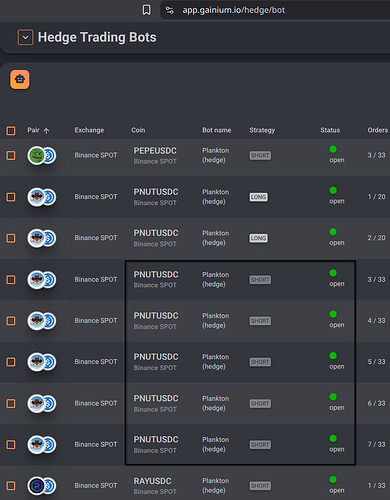Click Plankton (hedge) bot name in RAYUSDC row
The height and width of the screenshot is (500, 390).
(215, 486)
